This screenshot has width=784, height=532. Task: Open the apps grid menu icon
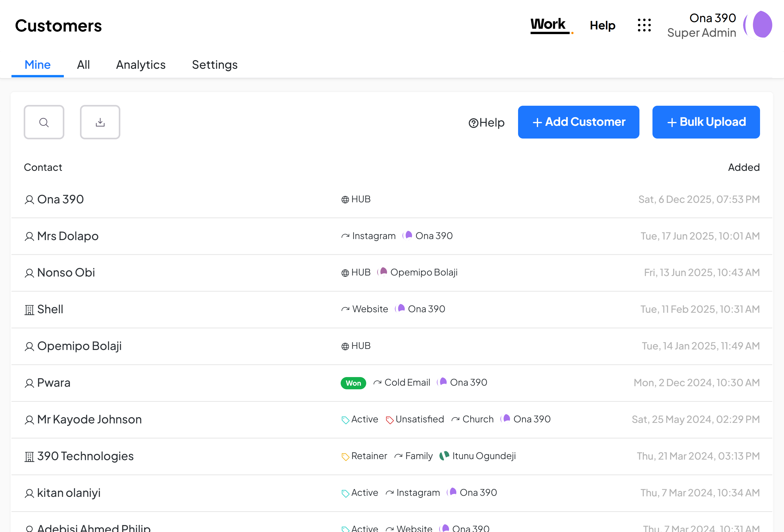644,25
